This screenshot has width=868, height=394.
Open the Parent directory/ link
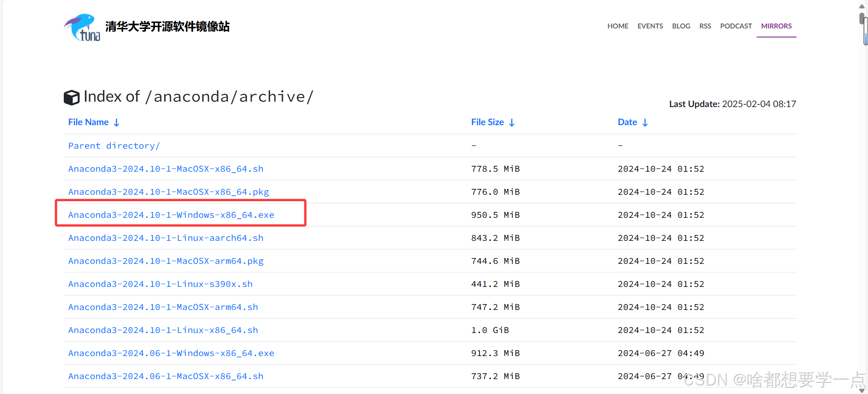(x=114, y=146)
